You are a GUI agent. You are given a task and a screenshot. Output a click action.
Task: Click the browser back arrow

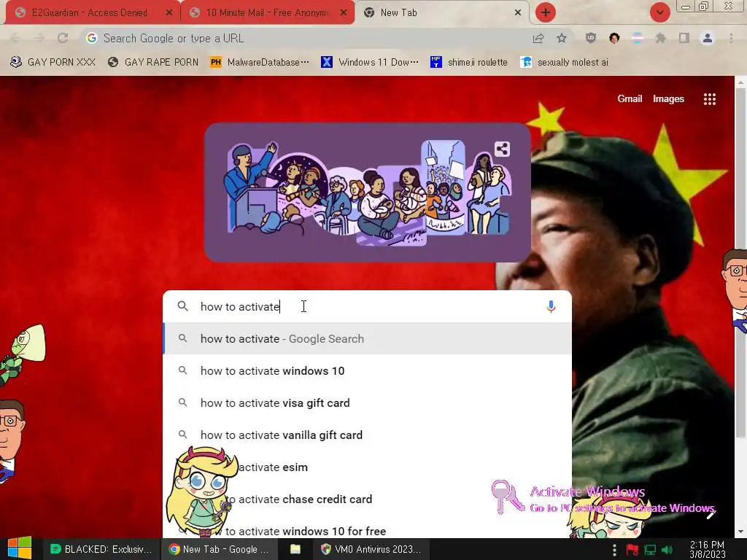point(15,38)
